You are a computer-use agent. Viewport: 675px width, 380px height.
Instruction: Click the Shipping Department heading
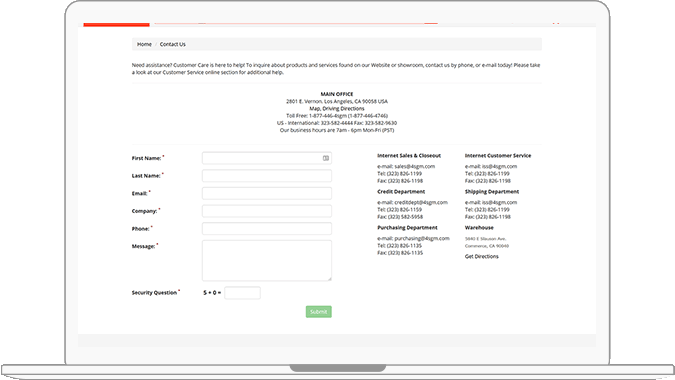(x=492, y=192)
